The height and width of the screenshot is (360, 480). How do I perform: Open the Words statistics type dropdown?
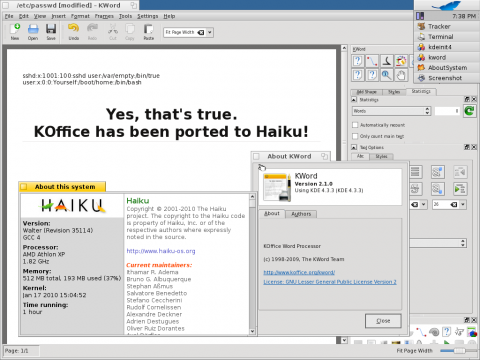click(x=392, y=111)
